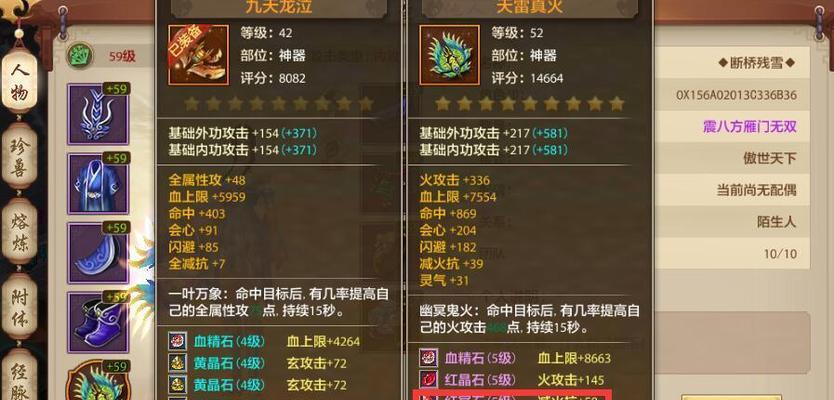Screen dimensions: 834x400
Task: Click the first 黄晶石 4级 gem icon
Action: tap(177, 363)
